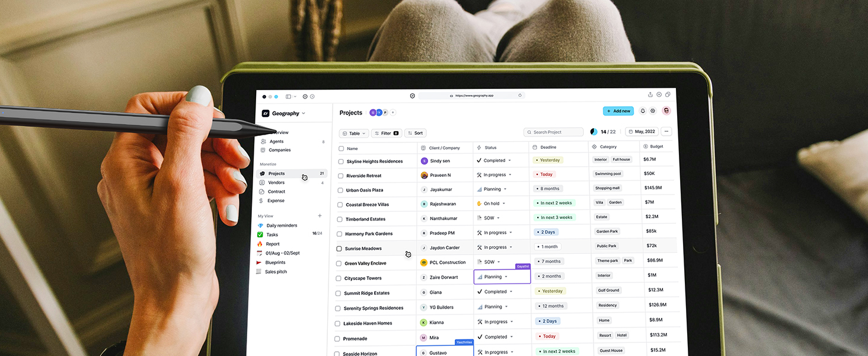Click the fire icon next to Report
This screenshot has height=356, width=868.
[x=260, y=244]
